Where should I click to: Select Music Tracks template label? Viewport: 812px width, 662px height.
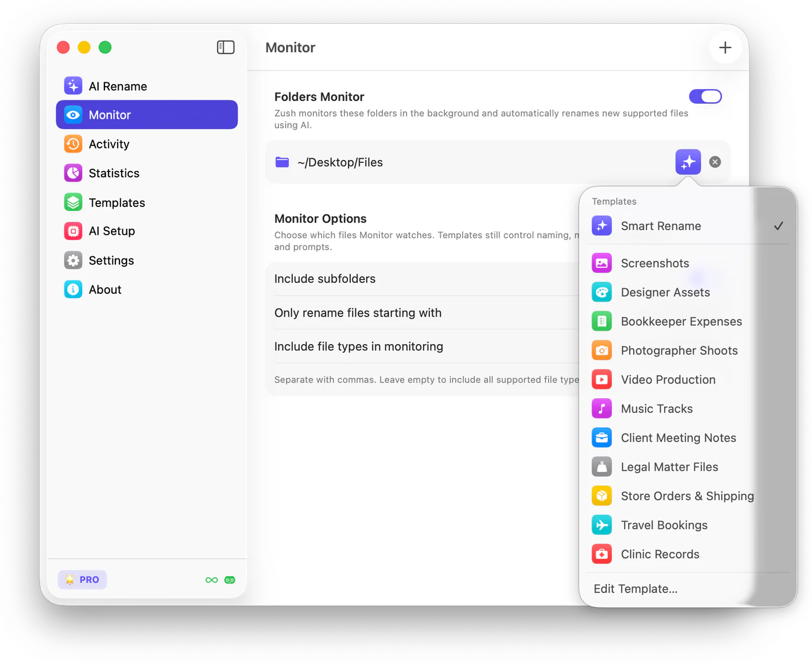657,409
